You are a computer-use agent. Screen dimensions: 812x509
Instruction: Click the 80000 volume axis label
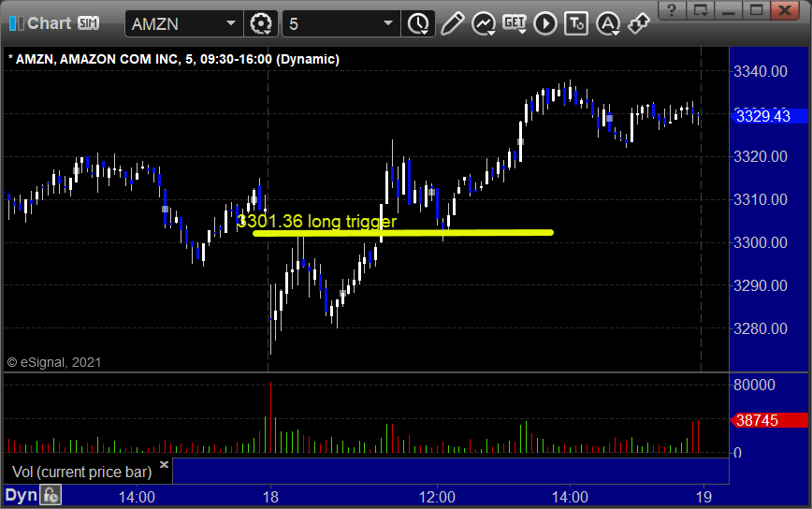pos(754,385)
